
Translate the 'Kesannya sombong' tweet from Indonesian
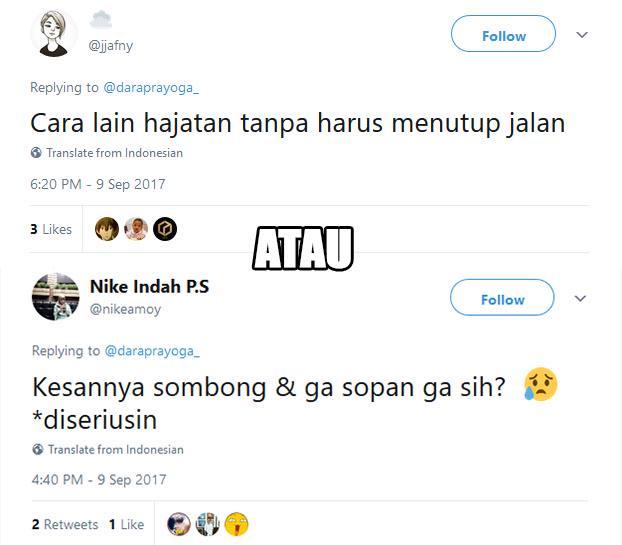point(116,449)
